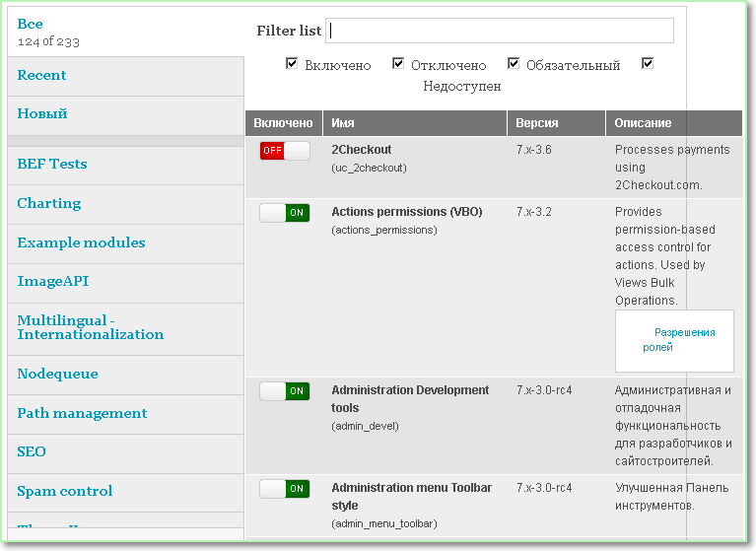Uncheck the Недоступен filter checkbox

click(x=648, y=64)
